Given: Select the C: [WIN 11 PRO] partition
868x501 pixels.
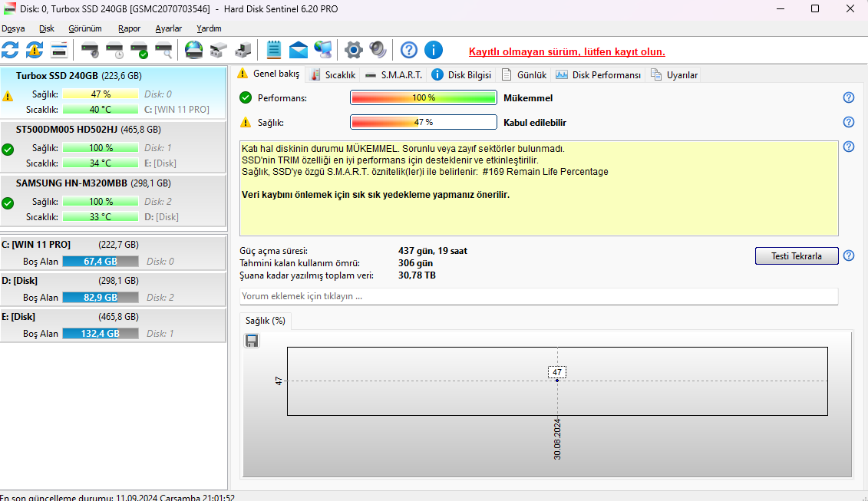Looking at the screenshot, I should 113,252.
